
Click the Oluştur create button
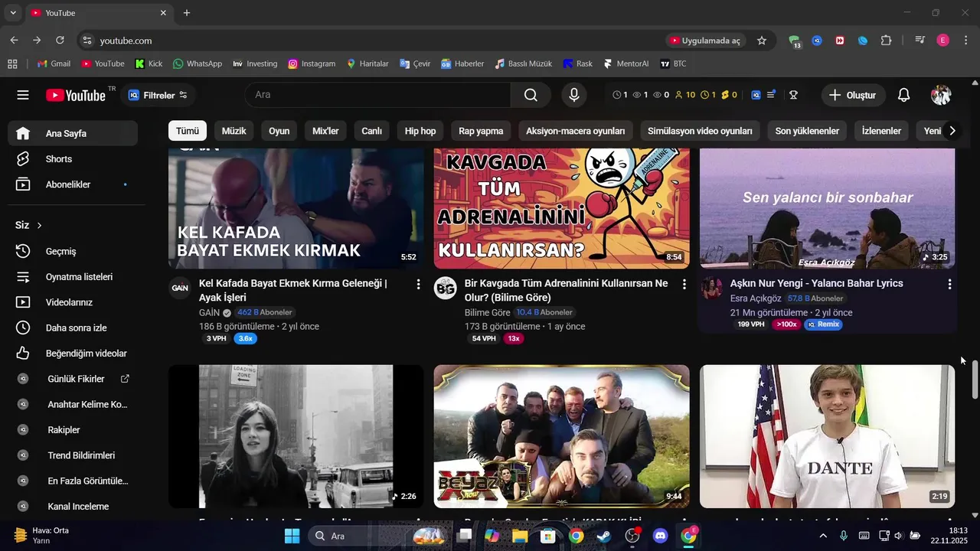[x=854, y=95]
